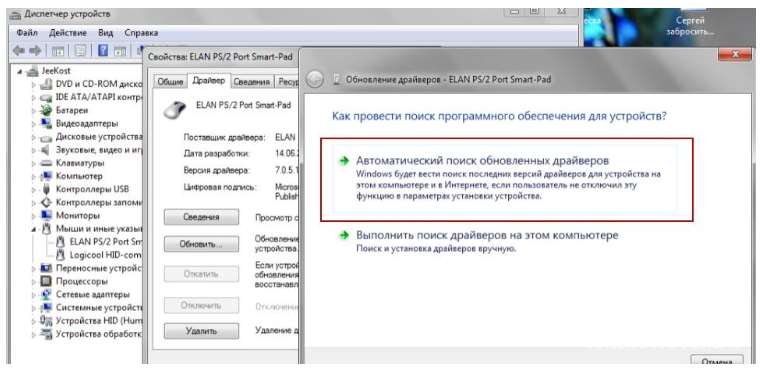Click the Forward arrow in Device Manager toolbar
Viewport: 760px width, 371px height.
[35, 50]
